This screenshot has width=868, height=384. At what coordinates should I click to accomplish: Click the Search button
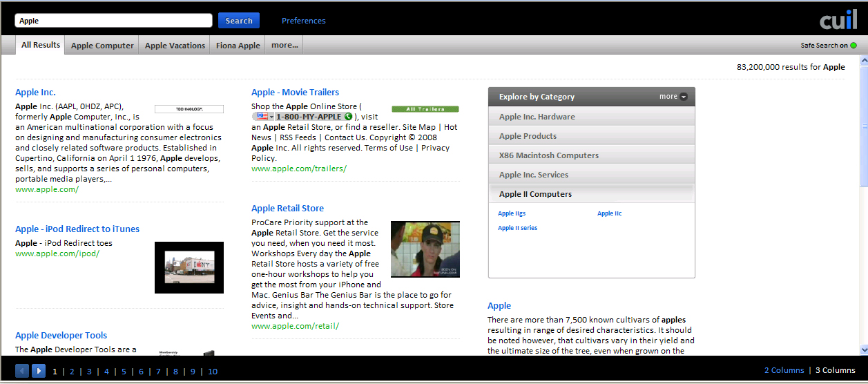[x=239, y=21]
